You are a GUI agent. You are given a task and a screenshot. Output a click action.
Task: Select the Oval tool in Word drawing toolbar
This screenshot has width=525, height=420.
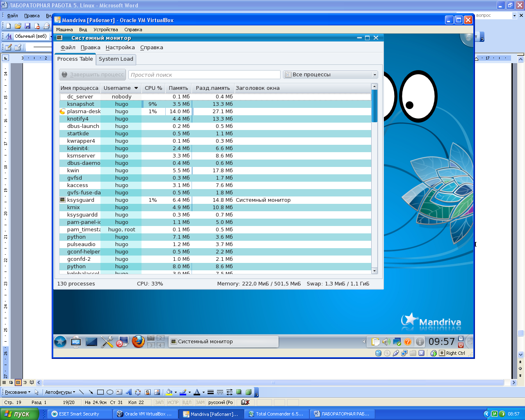[110, 392]
